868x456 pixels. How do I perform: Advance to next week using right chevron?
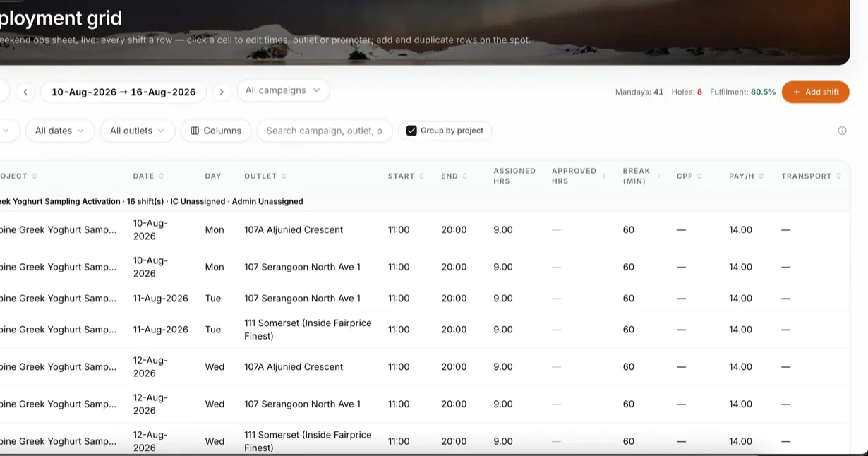pyautogui.click(x=222, y=92)
